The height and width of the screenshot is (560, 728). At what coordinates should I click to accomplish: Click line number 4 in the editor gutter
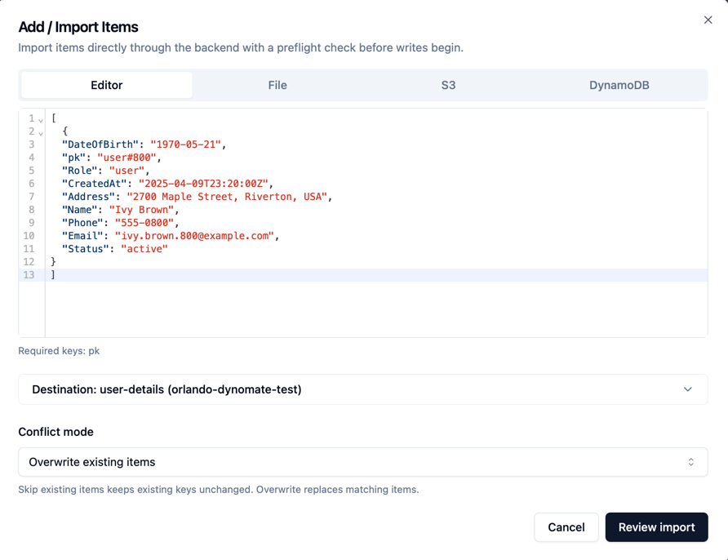point(31,157)
